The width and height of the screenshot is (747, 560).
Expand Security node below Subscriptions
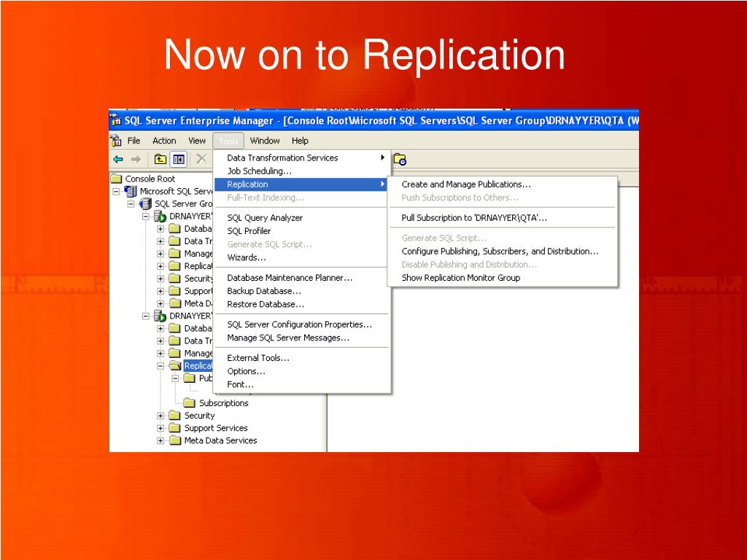point(160,416)
